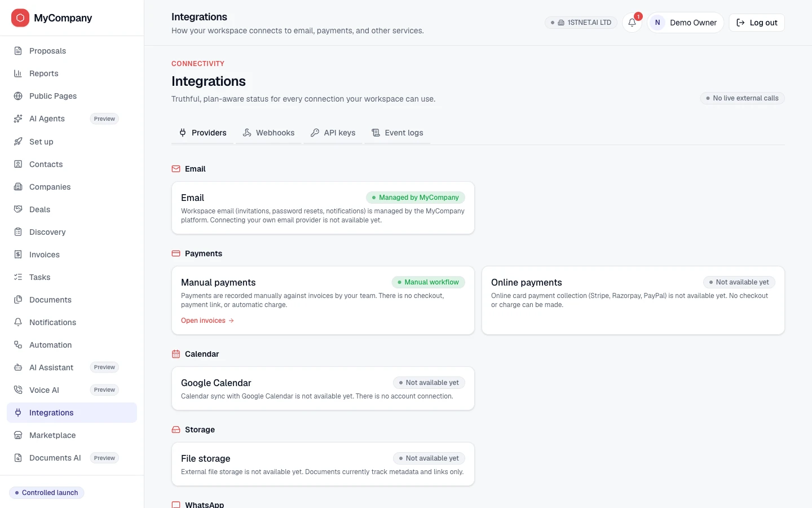
Task: Click the Calendar section heading
Action: click(202, 354)
